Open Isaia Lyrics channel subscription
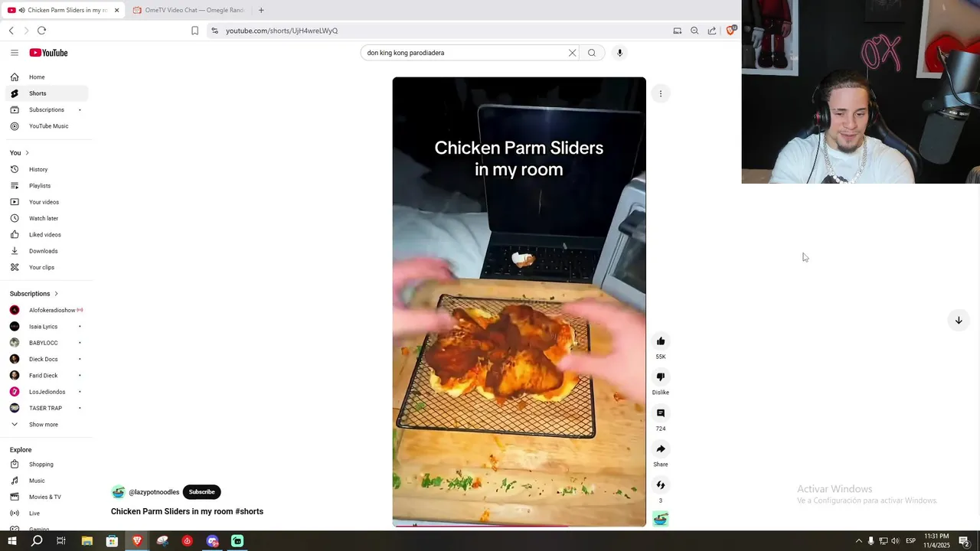This screenshot has width=980, height=551. click(46, 327)
